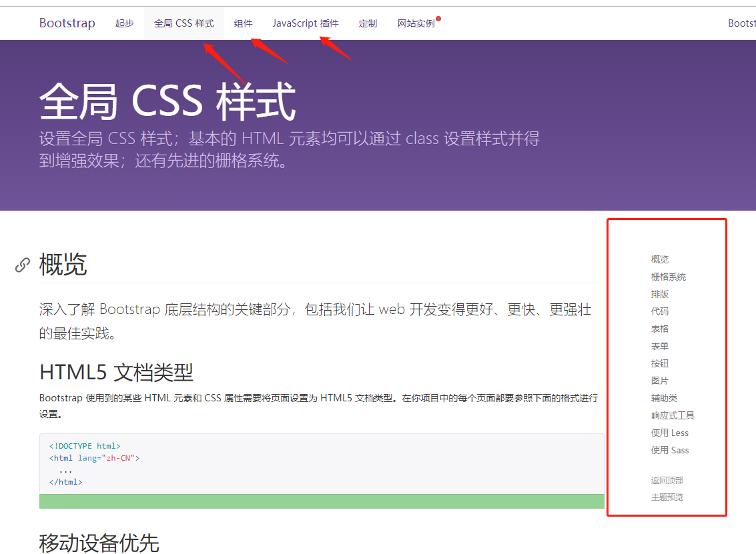This screenshot has width=756, height=554.
Task: Click 主题预览 link in the sidebar
Action: click(x=667, y=497)
